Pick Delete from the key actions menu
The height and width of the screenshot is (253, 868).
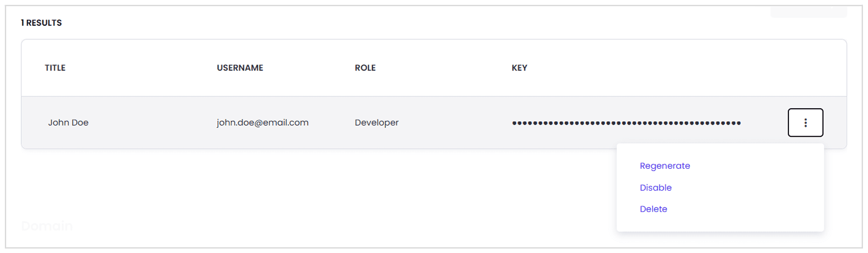(654, 209)
